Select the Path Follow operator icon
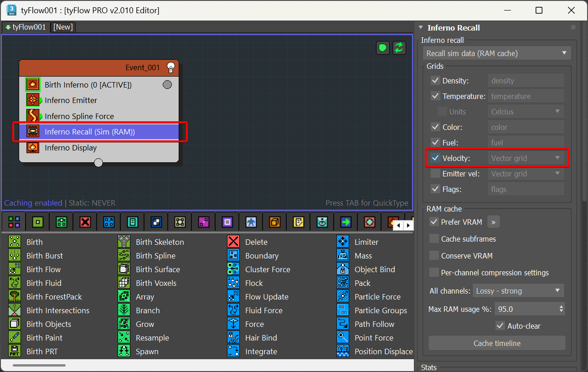The width and height of the screenshot is (588, 372). click(x=343, y=324)
